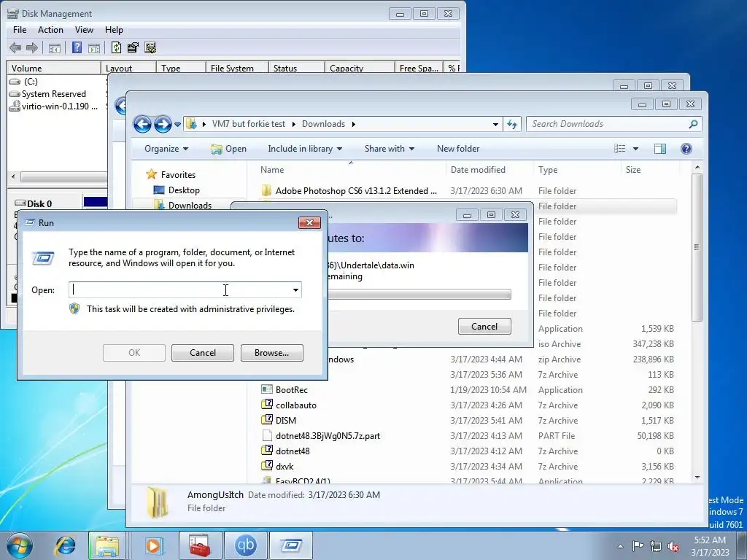Viewport: 747px width, 560px height.
Task: Click Refresh icon in Disk Management toolbar
Action: click(116, 47)
